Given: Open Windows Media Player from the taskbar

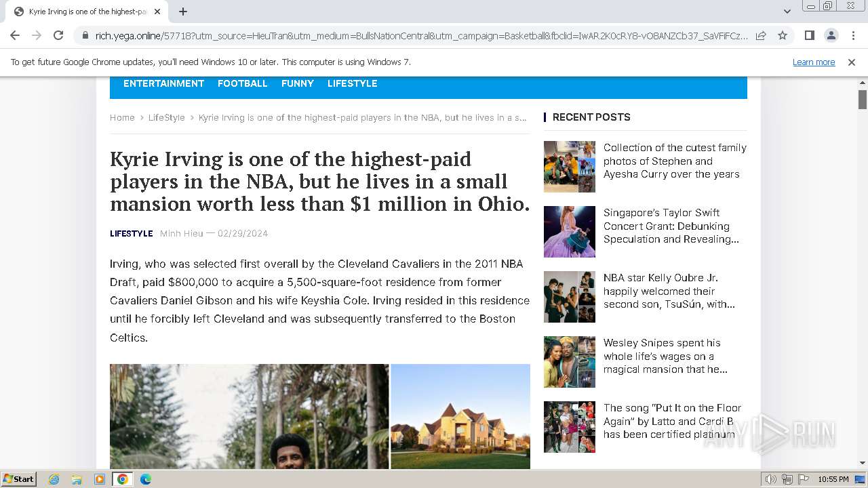Looking at the screenshot, I should point(100,479).
